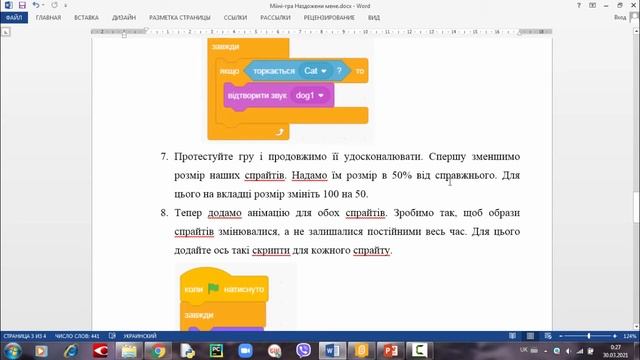
Task: Click the underlined word "Надамо"
Action: (309, 176)
